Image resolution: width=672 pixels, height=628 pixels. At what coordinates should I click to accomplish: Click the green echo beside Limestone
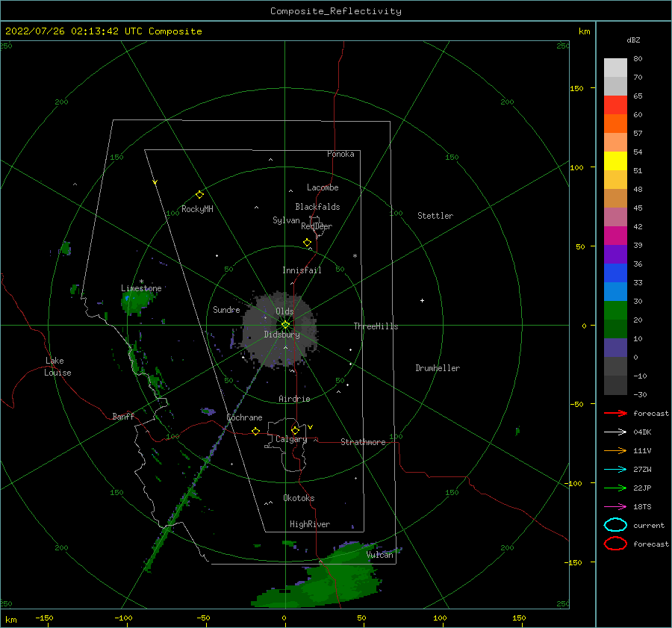click(x=137, y=302)
